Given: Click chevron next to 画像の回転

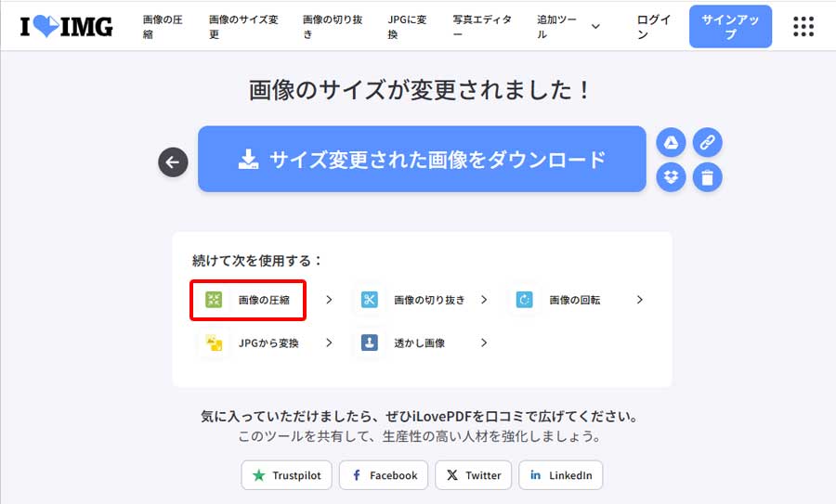Looking at the screenshot, I should click(640, 300).
